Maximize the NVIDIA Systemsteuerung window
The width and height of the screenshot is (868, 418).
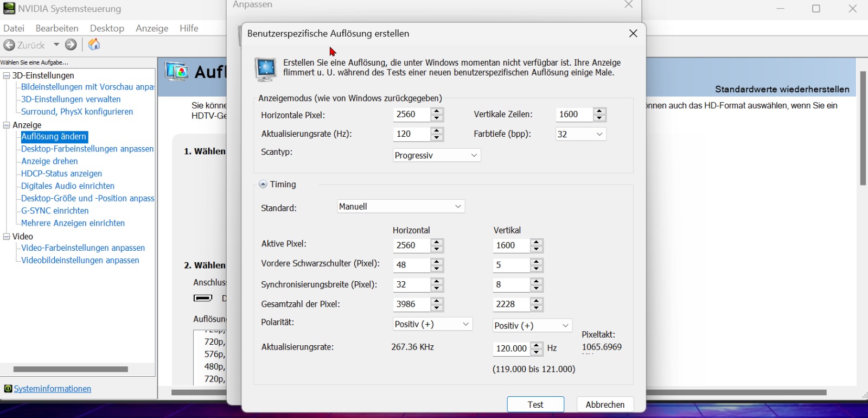coord(816,9)
